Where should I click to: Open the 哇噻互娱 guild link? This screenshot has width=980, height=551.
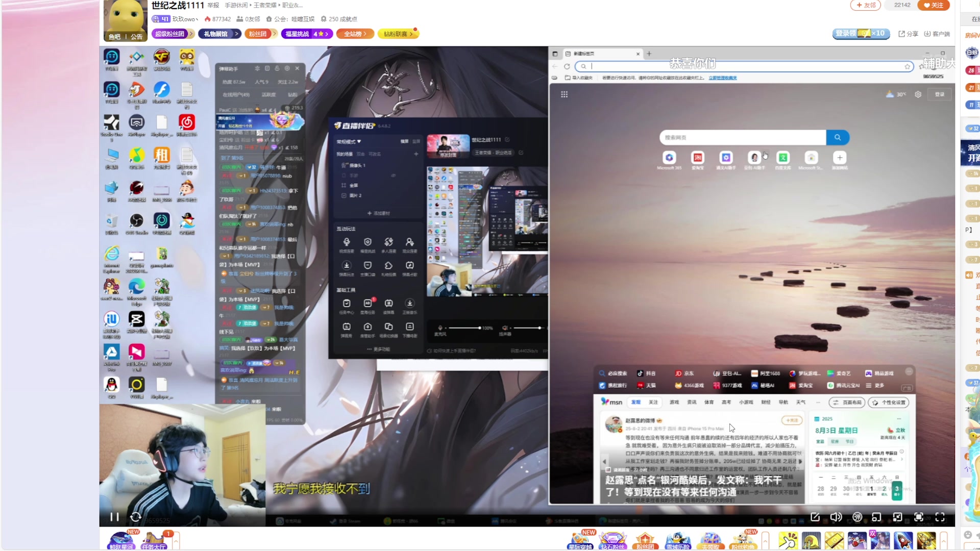(303, 19)
